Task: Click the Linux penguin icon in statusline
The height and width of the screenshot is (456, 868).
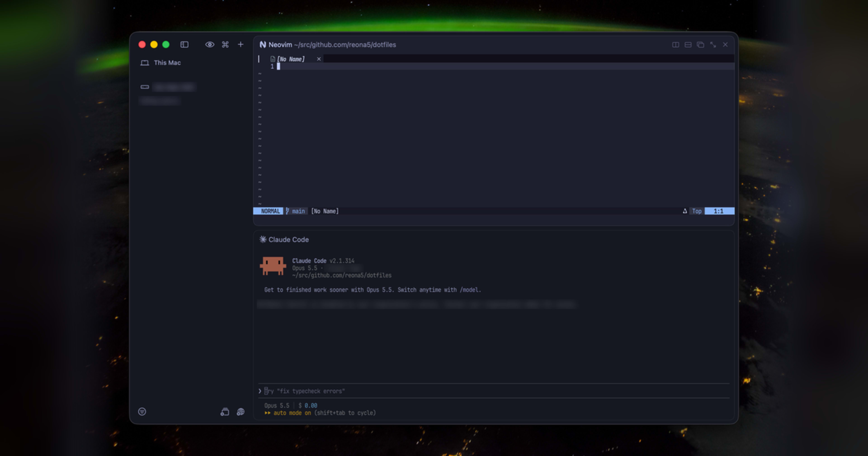Action: click(x=685, y=211)
